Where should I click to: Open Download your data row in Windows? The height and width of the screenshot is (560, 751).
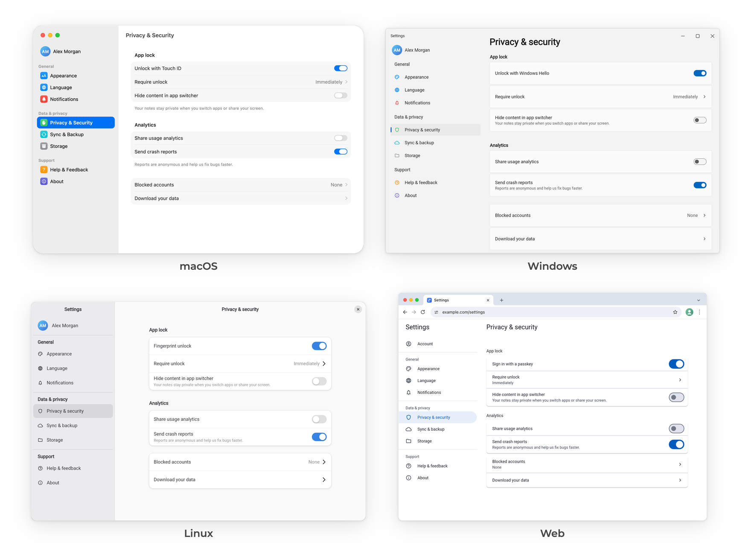coord(600,239)
